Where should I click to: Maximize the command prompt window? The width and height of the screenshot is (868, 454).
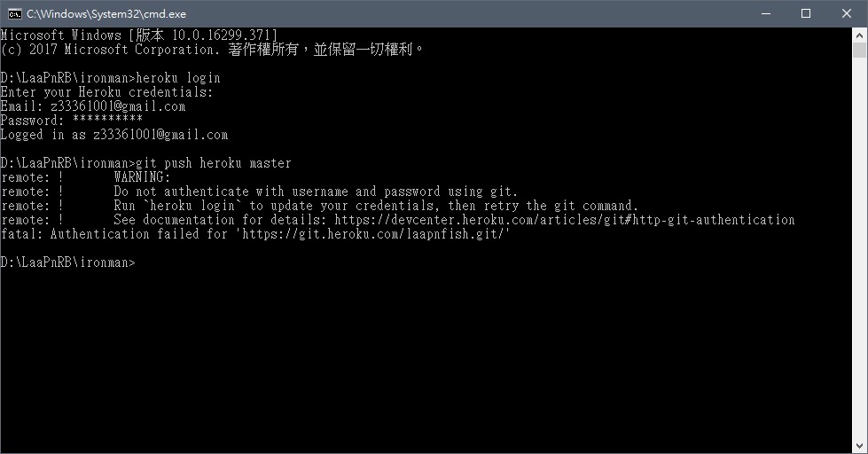(x=806, y=13)
